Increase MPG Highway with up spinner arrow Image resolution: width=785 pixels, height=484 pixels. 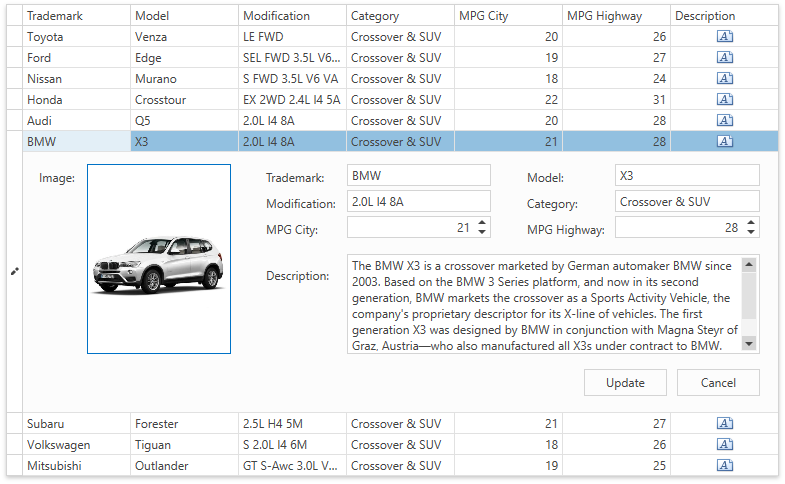(750, 223)
